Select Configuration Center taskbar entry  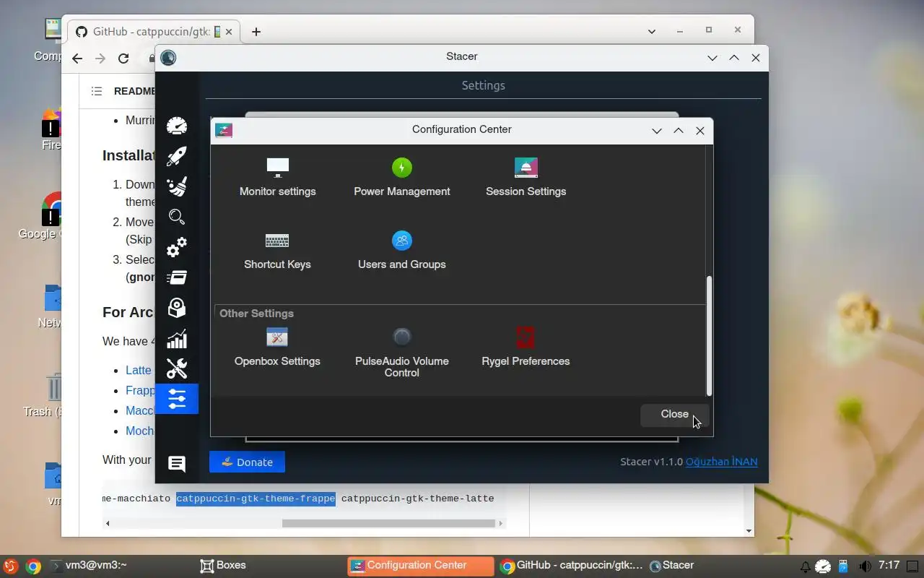pyautogui.click(x=420, y=566)
